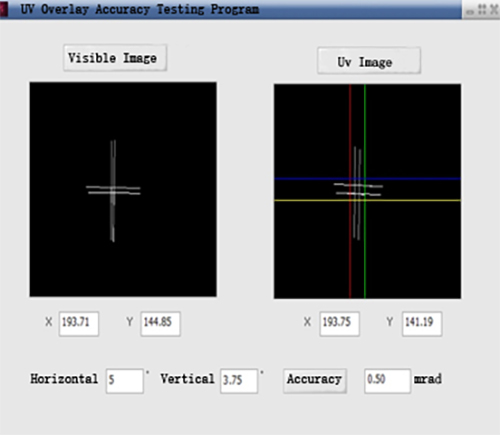Click the blue horizontal line in UV image
The height and width of the screenshot is (435, 500).
coord(417,179)
